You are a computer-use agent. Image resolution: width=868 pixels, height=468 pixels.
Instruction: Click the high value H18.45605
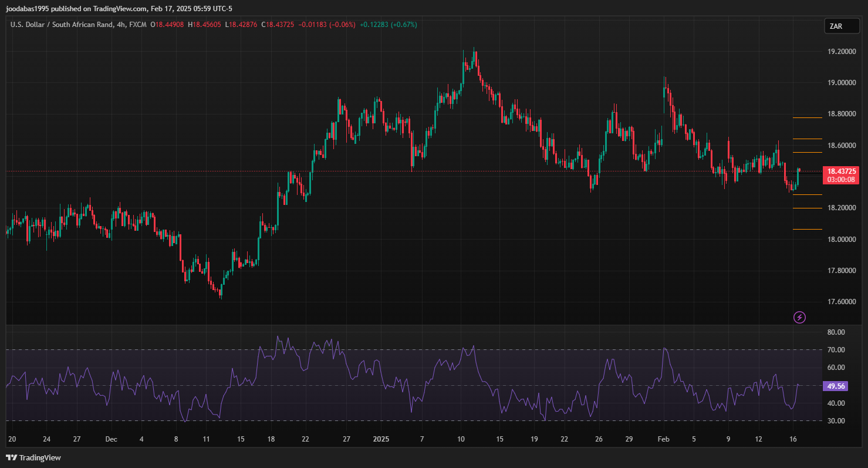204,25
